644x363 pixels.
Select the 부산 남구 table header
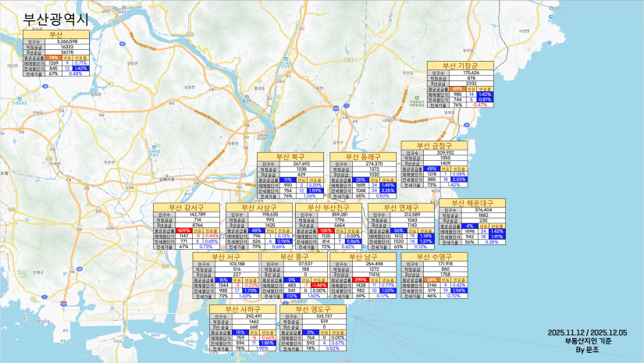[364, 257]
